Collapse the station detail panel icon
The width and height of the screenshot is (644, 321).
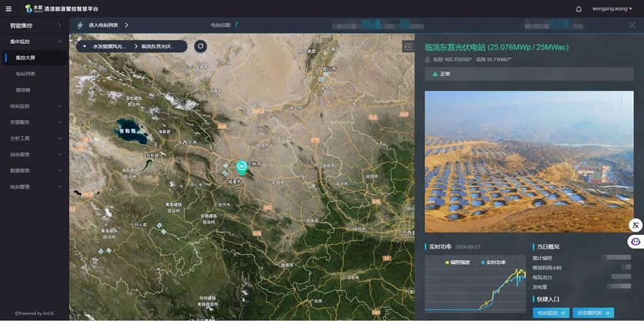[x=408, y=46]
